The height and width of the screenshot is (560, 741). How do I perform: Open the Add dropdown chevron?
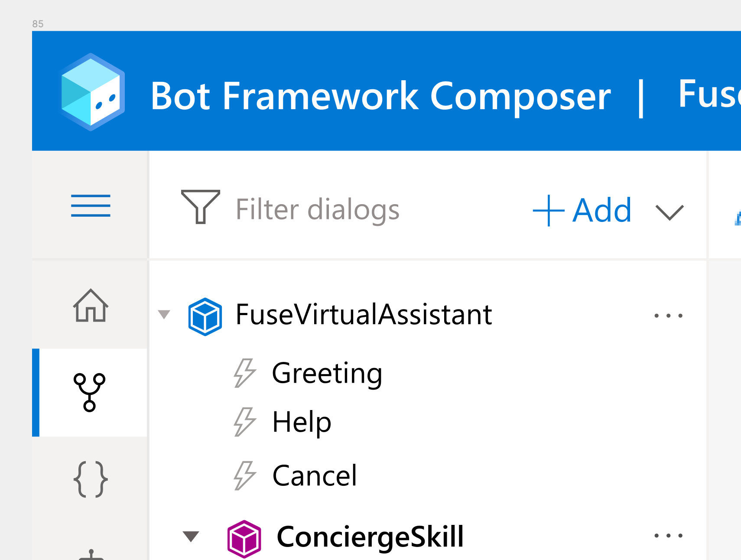click(669, 212)
